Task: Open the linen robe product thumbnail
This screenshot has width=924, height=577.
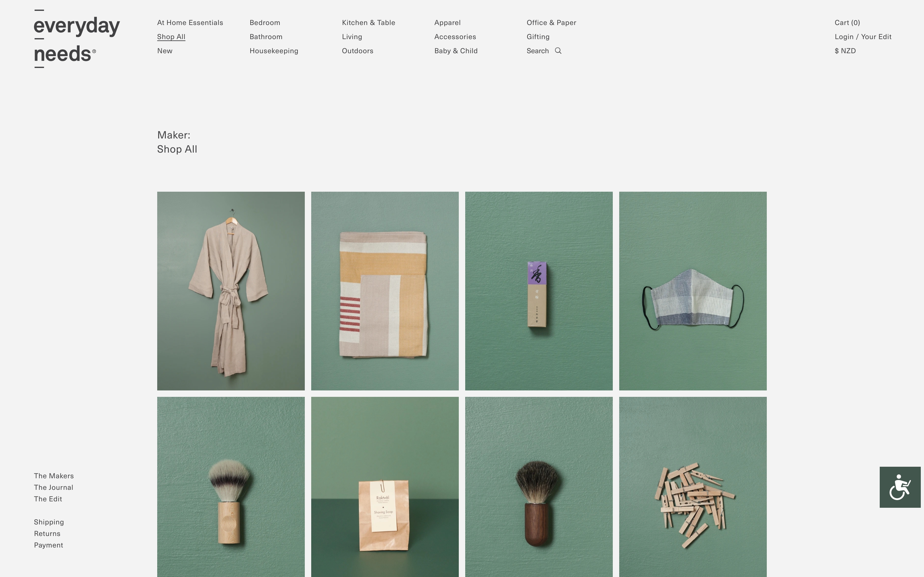Action: pos(231,291)
